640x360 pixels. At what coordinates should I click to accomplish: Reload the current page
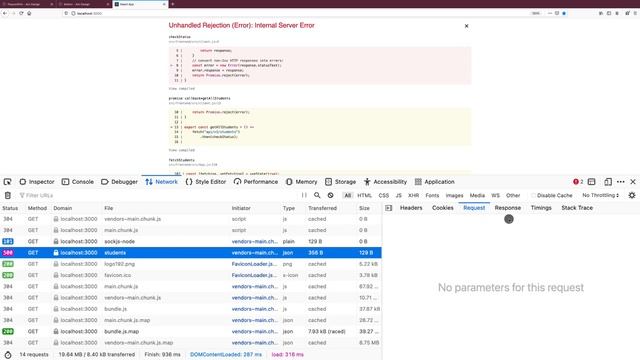tap(21, 13)
